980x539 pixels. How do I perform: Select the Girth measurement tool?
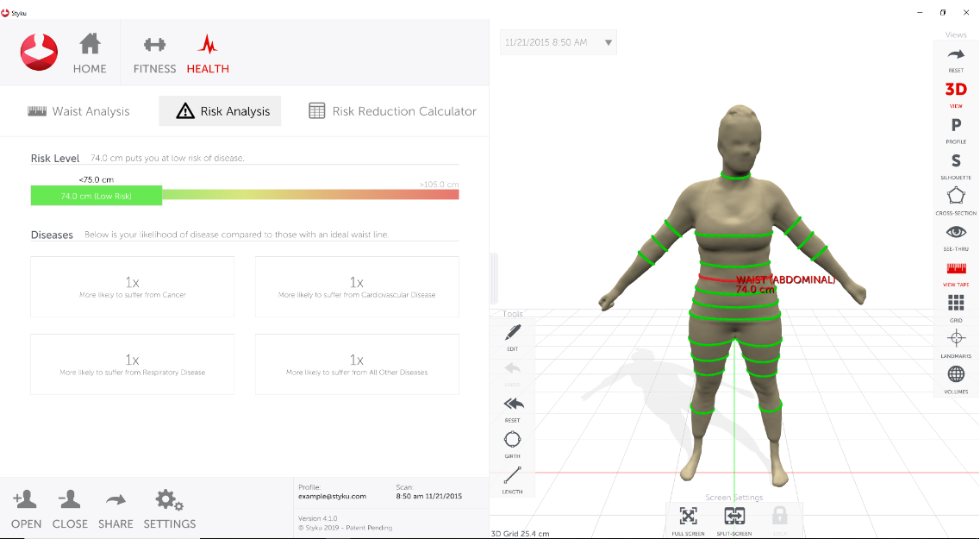point(513,439)
